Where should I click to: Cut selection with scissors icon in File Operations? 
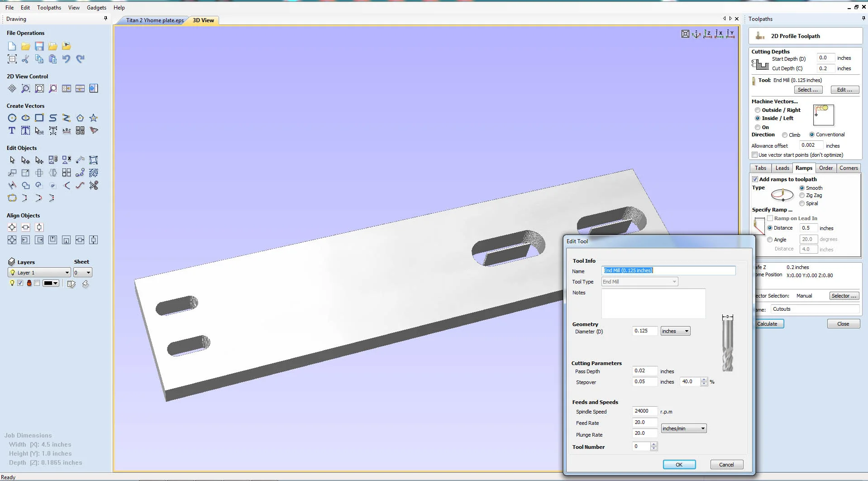pyautogui.click(x=26, y=59)
